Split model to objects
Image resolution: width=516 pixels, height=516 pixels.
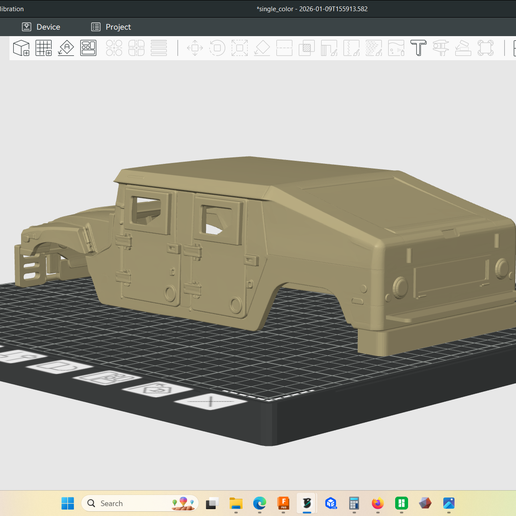(x=114, y=48)
